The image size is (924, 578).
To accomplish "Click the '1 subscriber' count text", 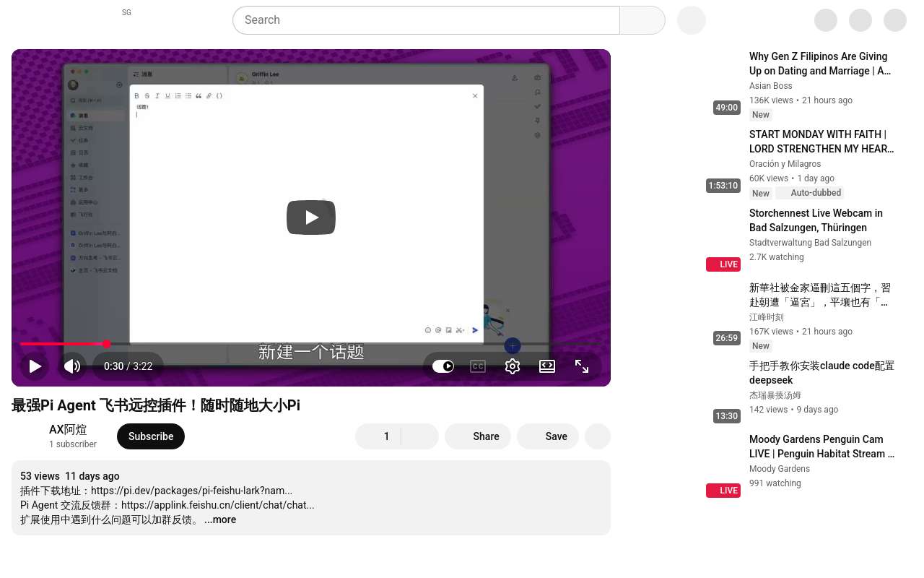I will coord(72,444).
